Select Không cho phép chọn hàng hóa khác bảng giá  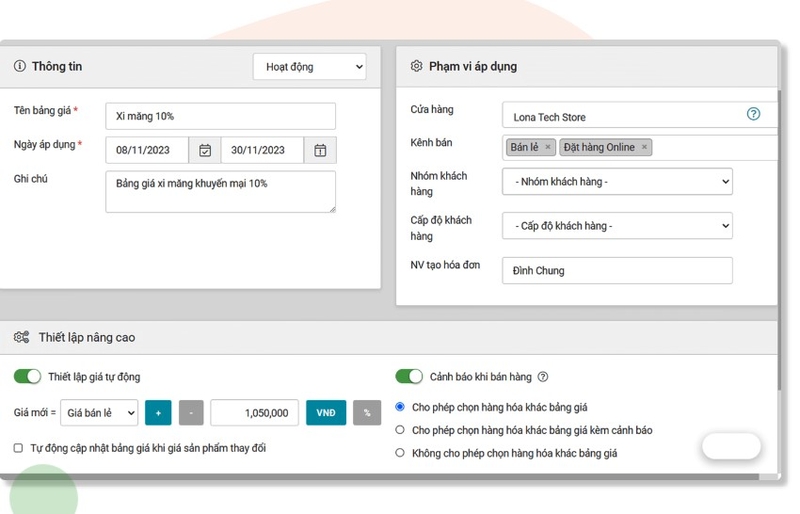400,453
